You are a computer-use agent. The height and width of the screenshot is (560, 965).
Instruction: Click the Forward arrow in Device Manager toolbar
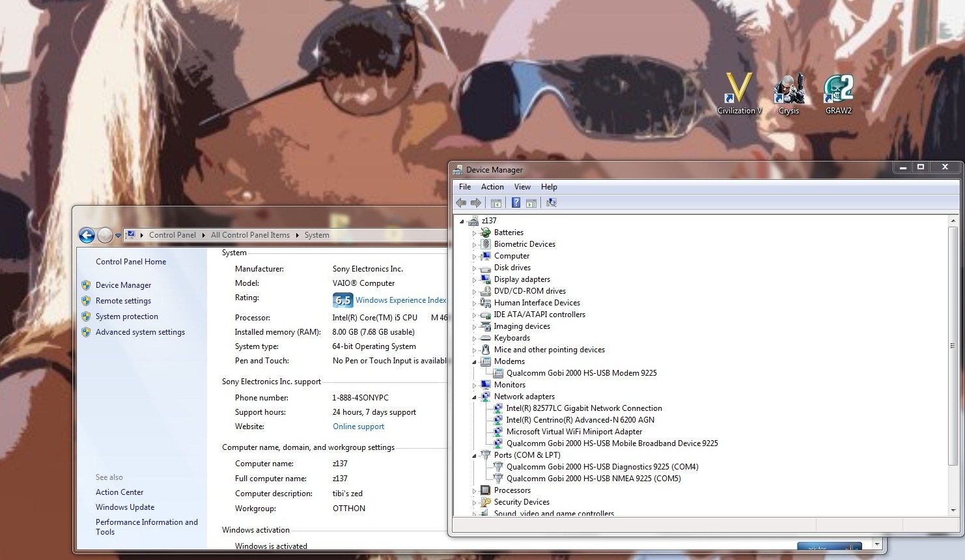click(476, 203)
